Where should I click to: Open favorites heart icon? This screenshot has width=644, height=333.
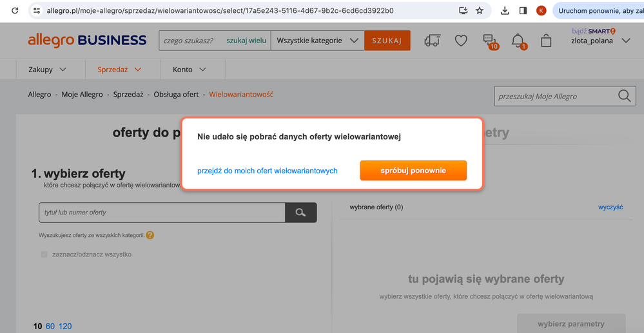pyautogui.click(x=460, y=41)
